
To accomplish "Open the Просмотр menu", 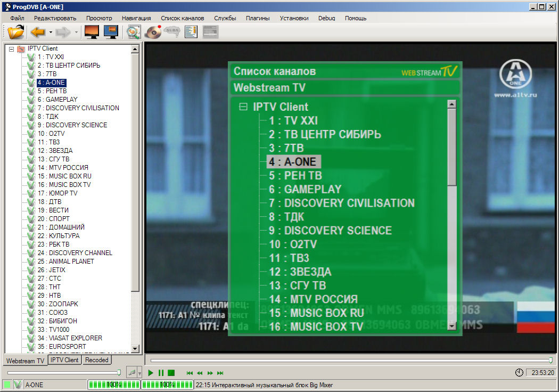I will (98, 18).
